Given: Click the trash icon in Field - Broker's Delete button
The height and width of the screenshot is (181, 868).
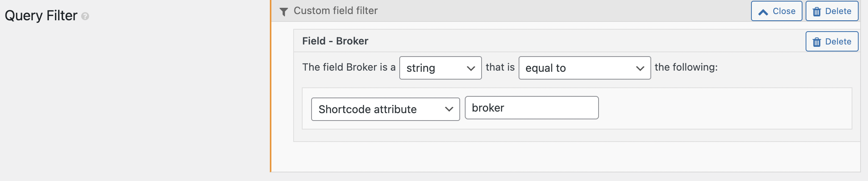Looking at the screenshot, I should [817, 42].
